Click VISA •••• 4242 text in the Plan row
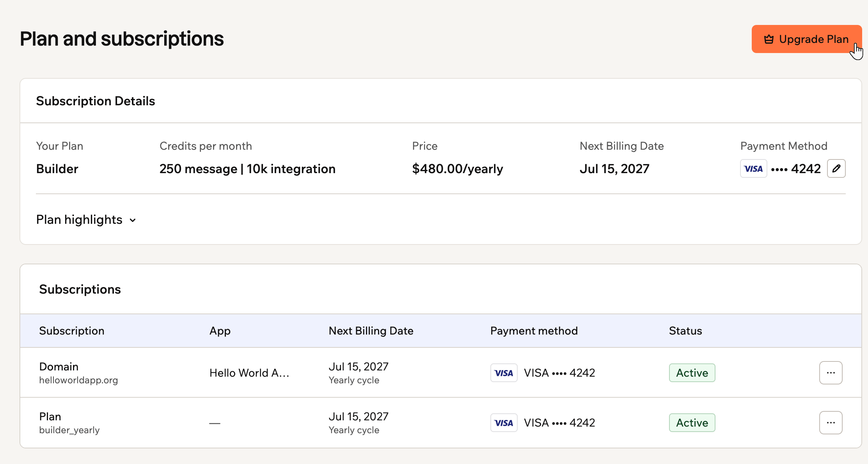Screen dimensions: 868x464 coord(559,423)
